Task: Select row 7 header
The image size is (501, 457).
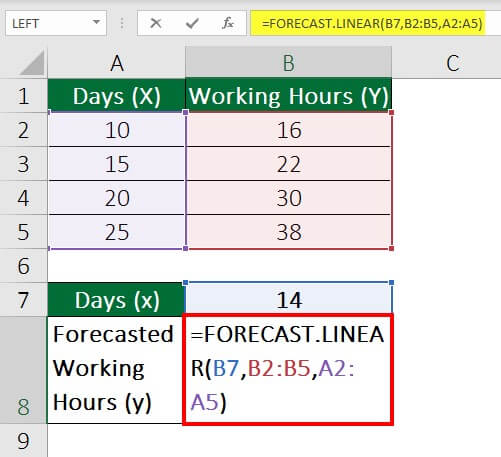Action: click(23, 300)
